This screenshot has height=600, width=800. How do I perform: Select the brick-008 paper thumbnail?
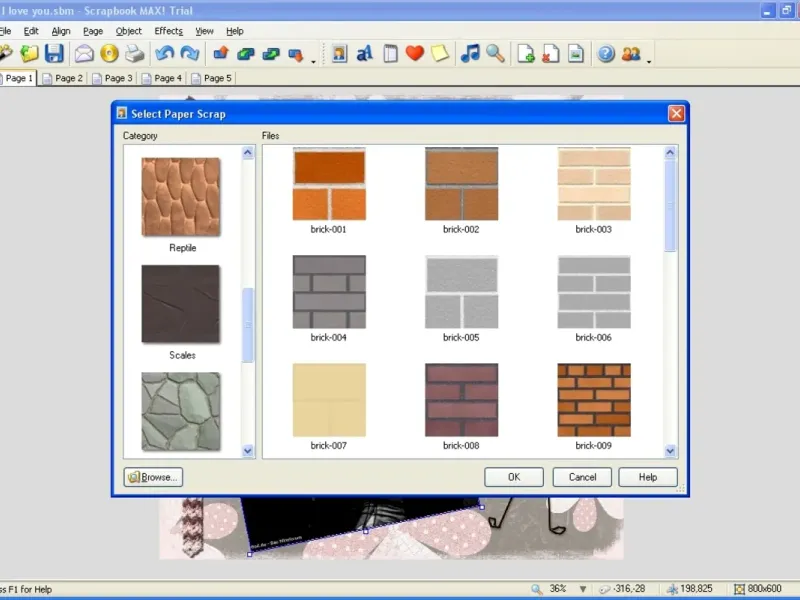461,400
